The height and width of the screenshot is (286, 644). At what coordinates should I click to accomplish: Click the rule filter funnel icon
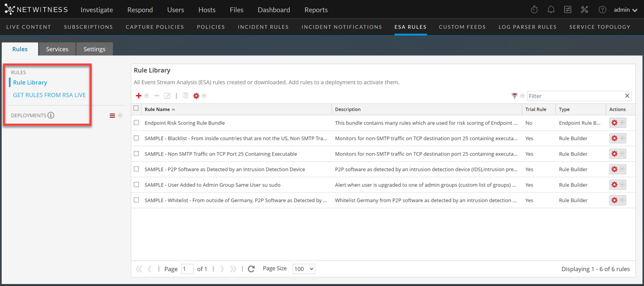click(x=514, y=96)
